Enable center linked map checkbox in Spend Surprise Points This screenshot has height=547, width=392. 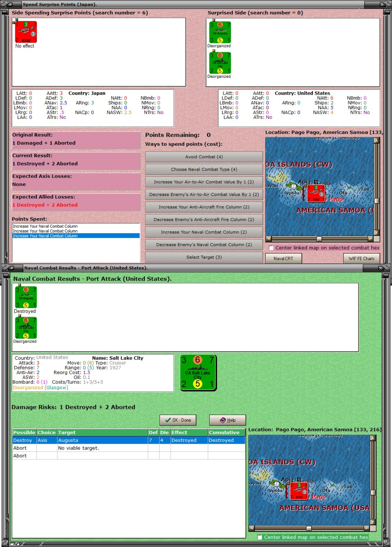pos(271,248)
